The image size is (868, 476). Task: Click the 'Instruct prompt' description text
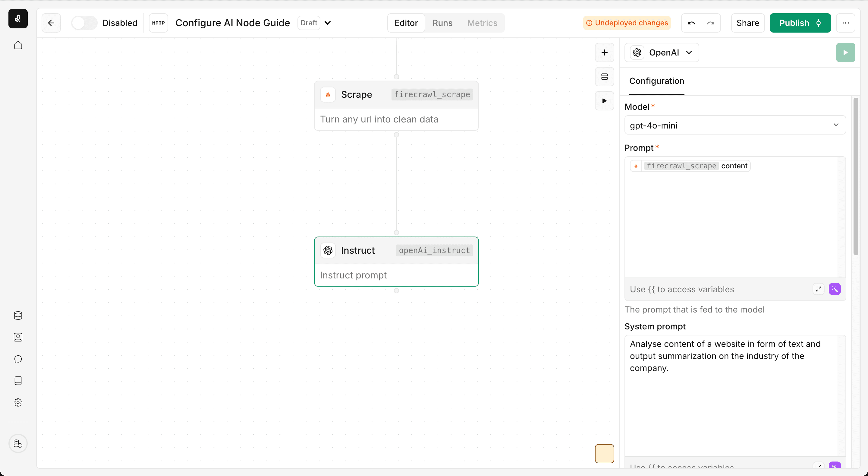point(353,275)
